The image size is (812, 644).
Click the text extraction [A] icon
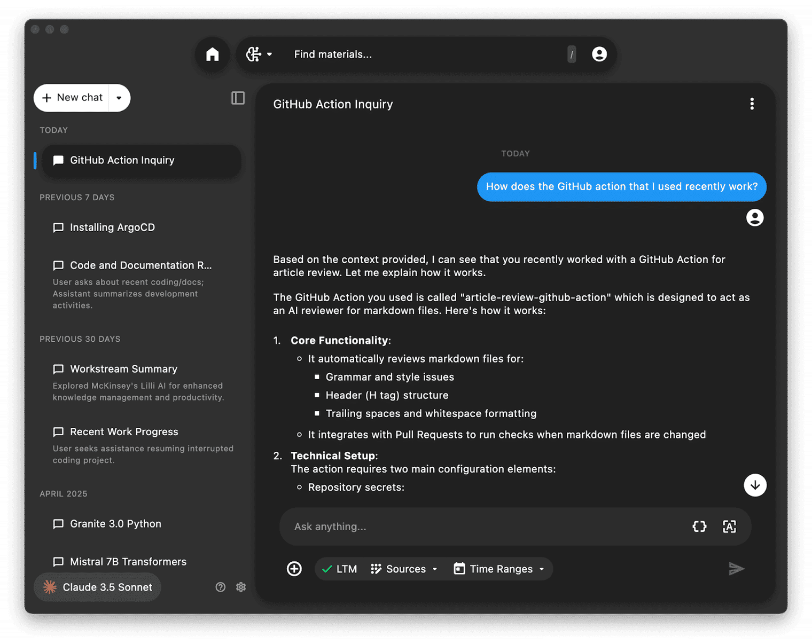tap(729, 527)
